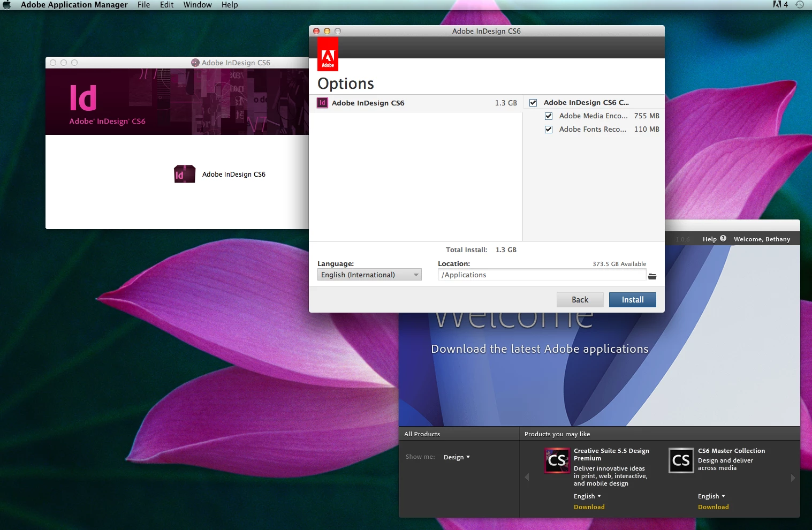The width and height of the screenshot is (812, 530).
Task: Open English dropdown under CS6 Master Collection
Action: coord(711,496)
